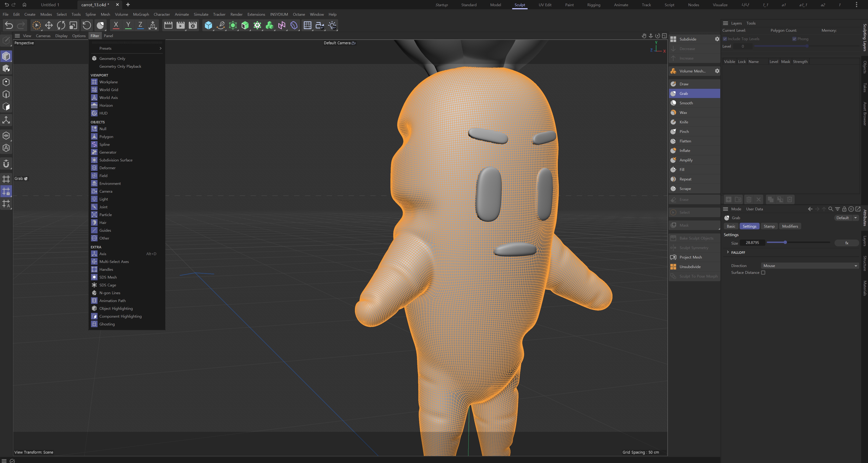Click the Render Settings toolbar icon
The height and width of the screenshot is (463, 868).
coord(193,25)
